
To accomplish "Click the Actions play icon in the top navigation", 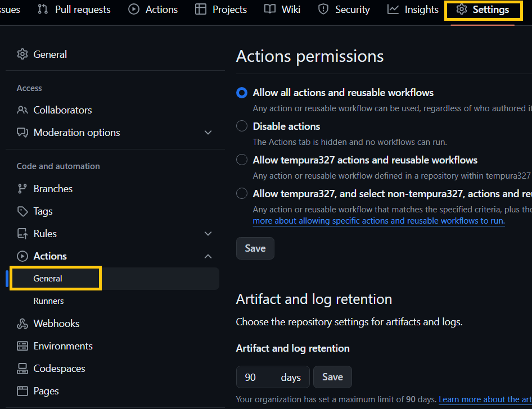I will click(134, 9).
